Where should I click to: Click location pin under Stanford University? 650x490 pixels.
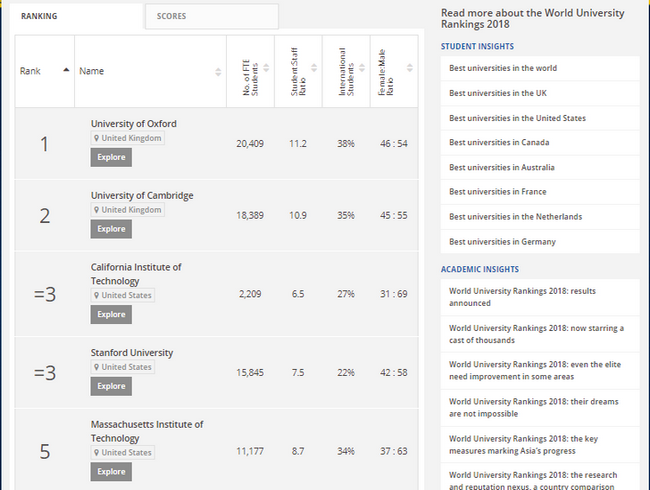point(97,367)
